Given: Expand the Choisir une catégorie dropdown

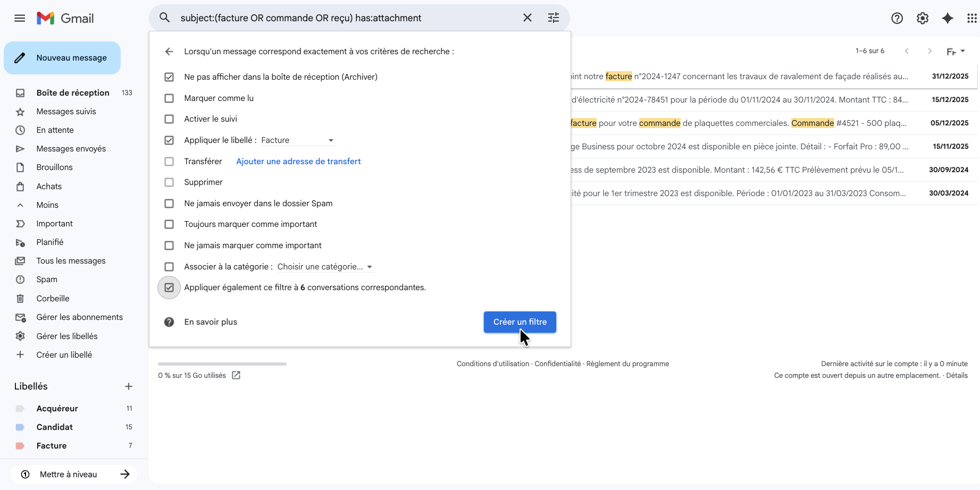Looking at the screenshot, I should point(324,267).
